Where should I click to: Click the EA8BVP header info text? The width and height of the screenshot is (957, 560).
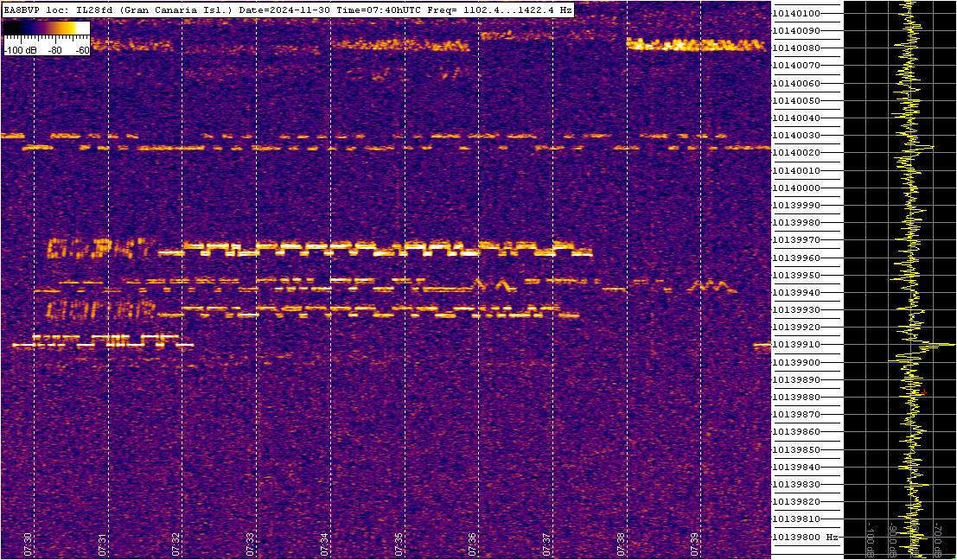[x=288, y=10]
